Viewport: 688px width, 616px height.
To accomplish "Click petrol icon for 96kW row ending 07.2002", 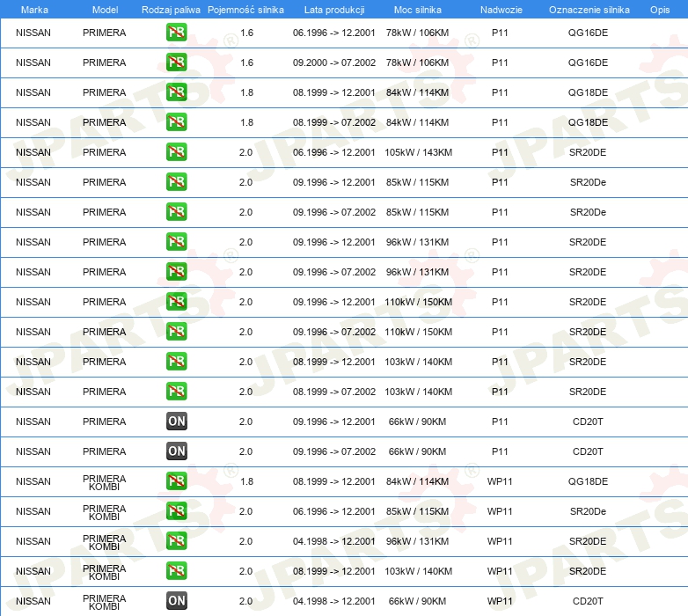I will [x=176, y=272].
